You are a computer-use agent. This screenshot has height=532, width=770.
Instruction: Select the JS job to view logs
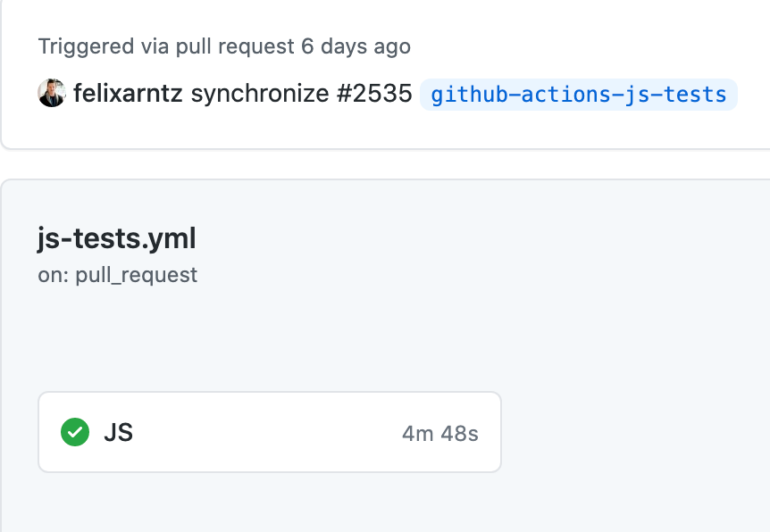(268, 432)
